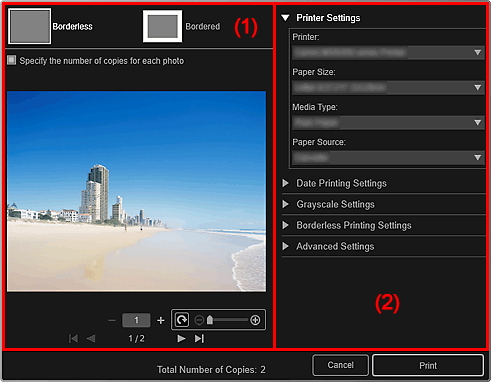Collapse the Printer Settings section

pyautogui.click(x=285, y=18)
